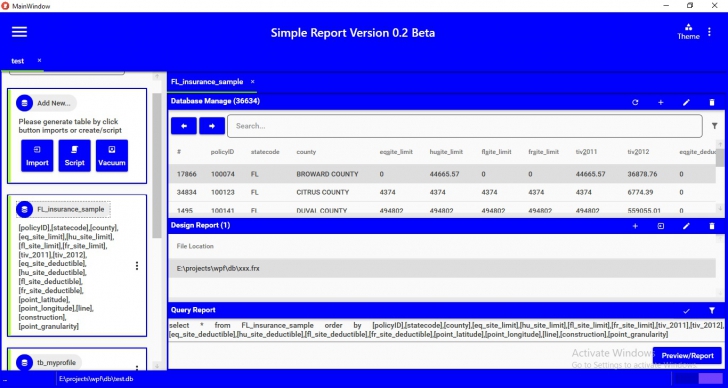Sort by statecode column header
Image resolution: width=728 pixels, height=388 pixels.
(265, 152)
